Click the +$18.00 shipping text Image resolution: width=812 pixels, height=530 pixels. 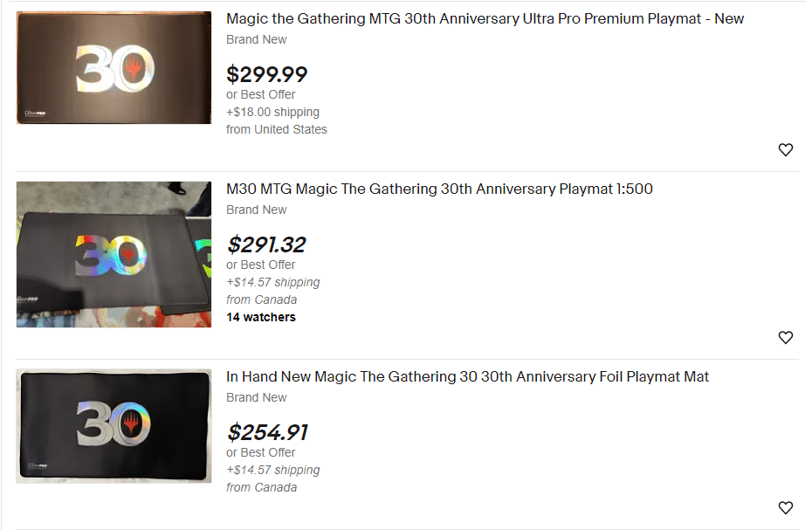tap(272, 112)
